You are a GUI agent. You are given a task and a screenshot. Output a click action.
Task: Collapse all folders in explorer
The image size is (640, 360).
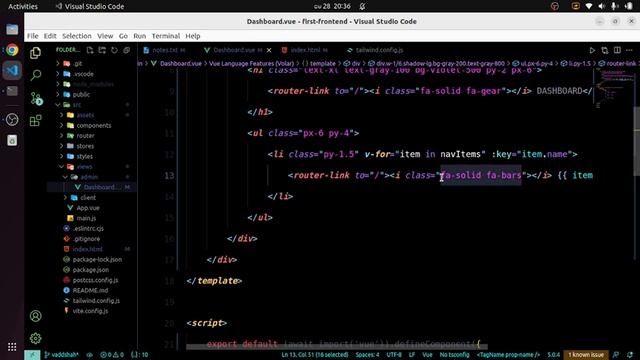tap(127, 50)
